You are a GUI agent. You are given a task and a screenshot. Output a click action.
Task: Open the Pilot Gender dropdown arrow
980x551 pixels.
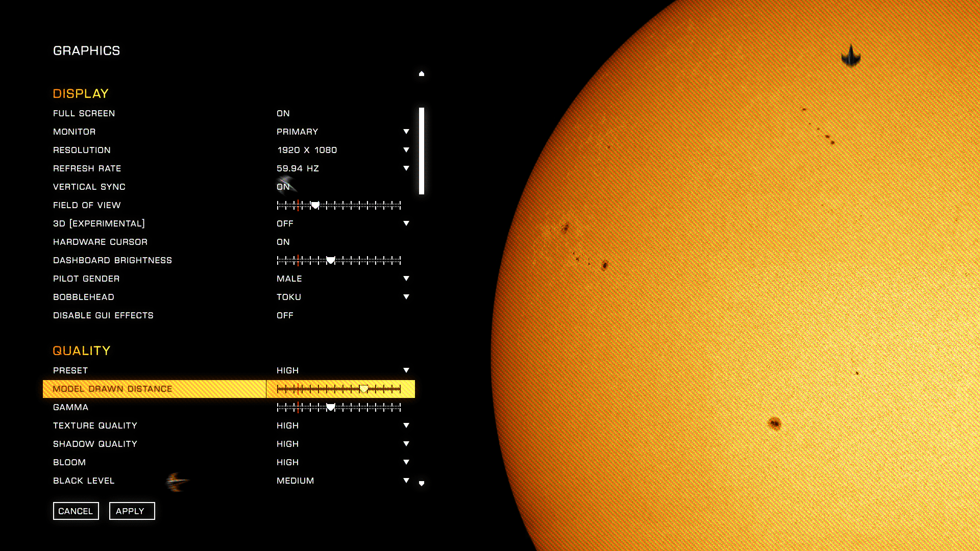click(406, 279)
